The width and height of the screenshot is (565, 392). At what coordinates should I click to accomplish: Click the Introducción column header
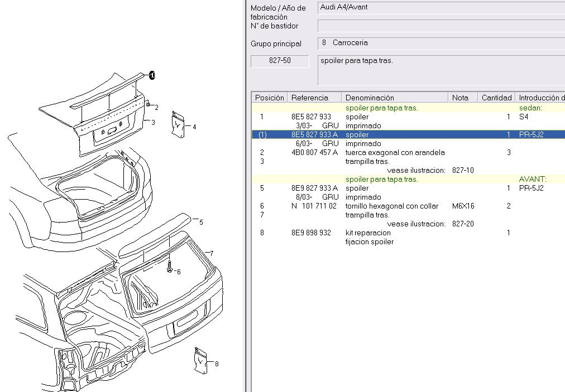(540, 98)
